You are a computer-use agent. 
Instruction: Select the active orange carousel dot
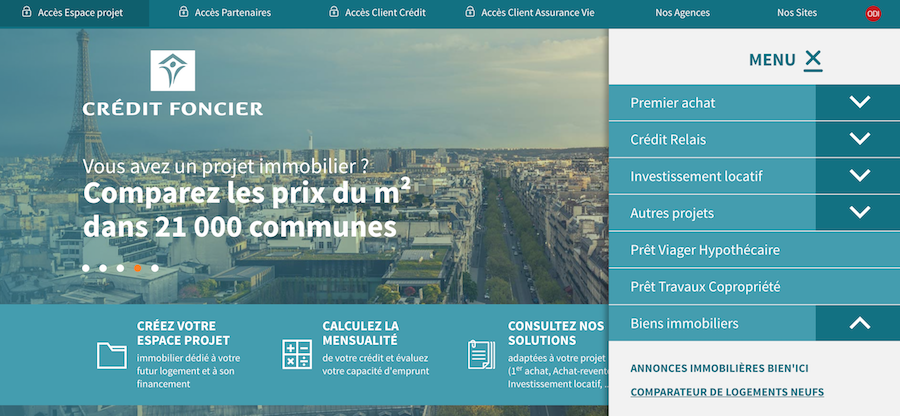click(138, 268)
